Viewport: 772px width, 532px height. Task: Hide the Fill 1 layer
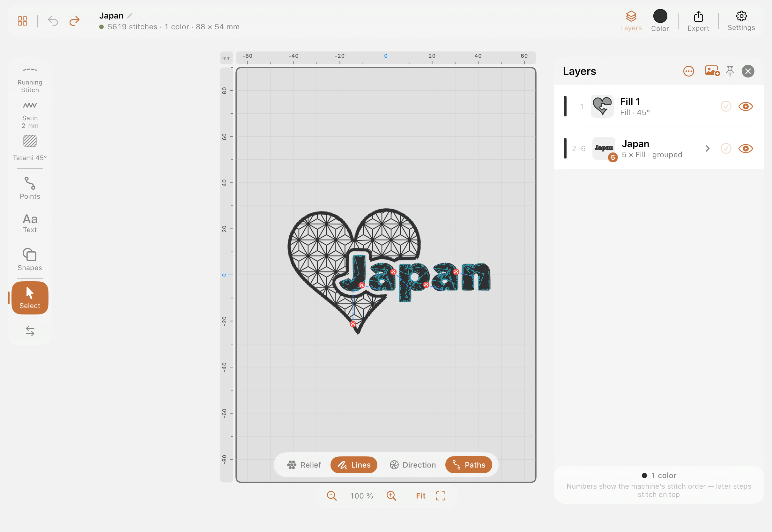745,106
